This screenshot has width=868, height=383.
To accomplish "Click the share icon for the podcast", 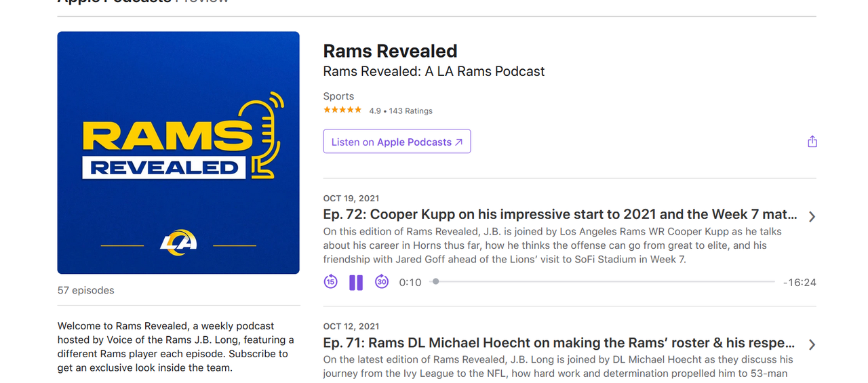I will coord(812,142).
